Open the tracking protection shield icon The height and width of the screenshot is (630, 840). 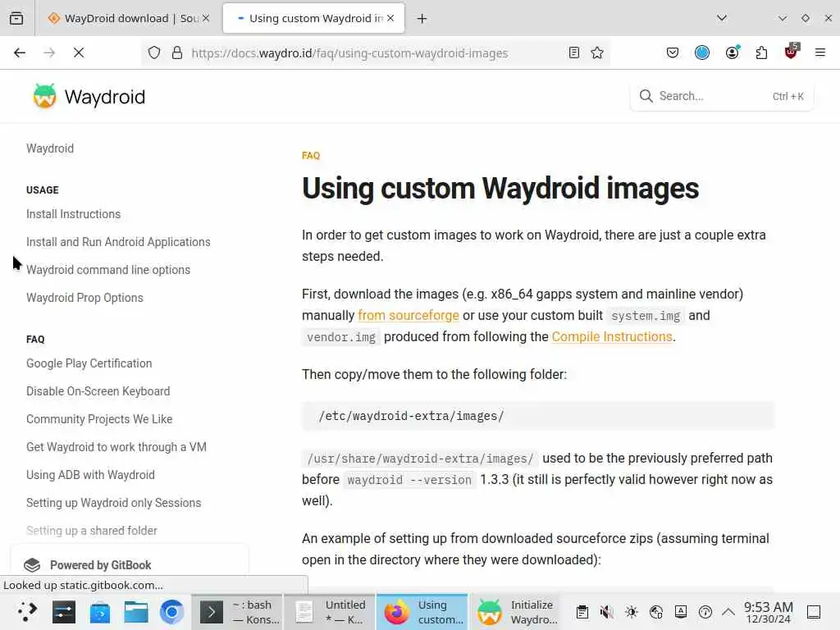(154, 52)
